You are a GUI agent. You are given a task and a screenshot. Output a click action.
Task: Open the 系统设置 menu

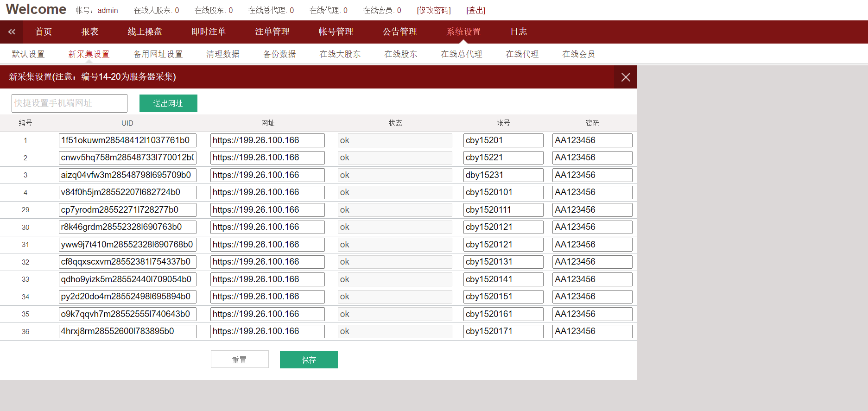coord(463,32)
